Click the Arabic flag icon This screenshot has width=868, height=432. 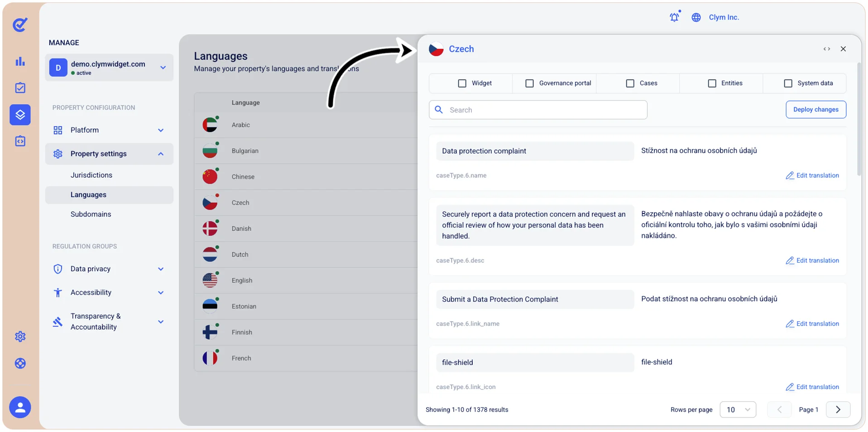tap(210, 124)
